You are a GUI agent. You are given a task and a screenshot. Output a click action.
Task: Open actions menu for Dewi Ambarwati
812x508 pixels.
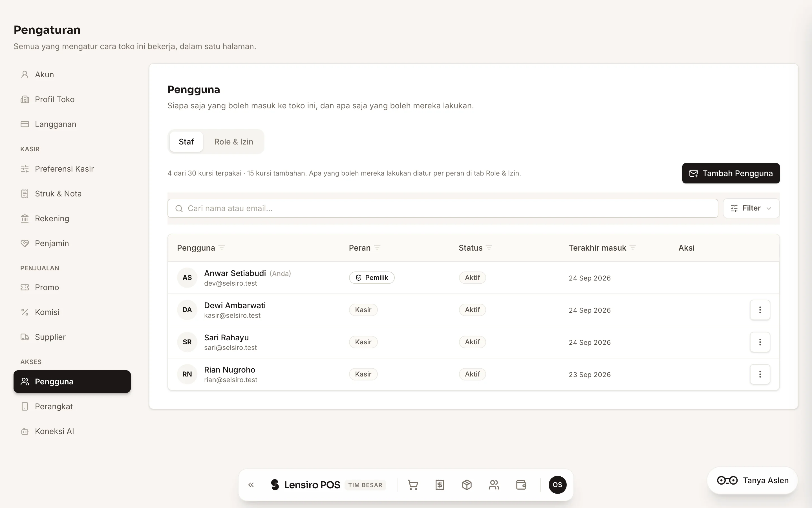pos(760,310)
